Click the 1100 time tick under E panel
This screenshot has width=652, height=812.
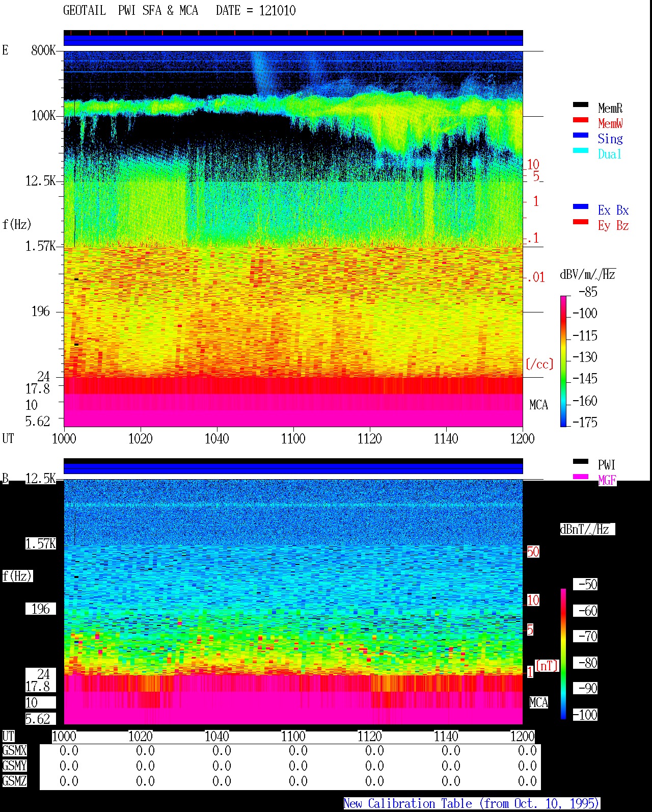pos(293,438)
